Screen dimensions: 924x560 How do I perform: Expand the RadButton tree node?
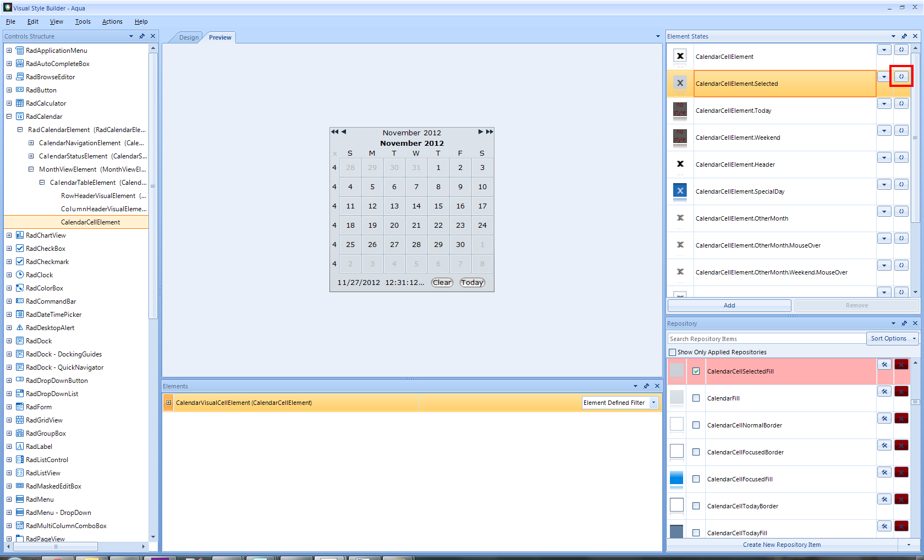[x=9, y=90]
